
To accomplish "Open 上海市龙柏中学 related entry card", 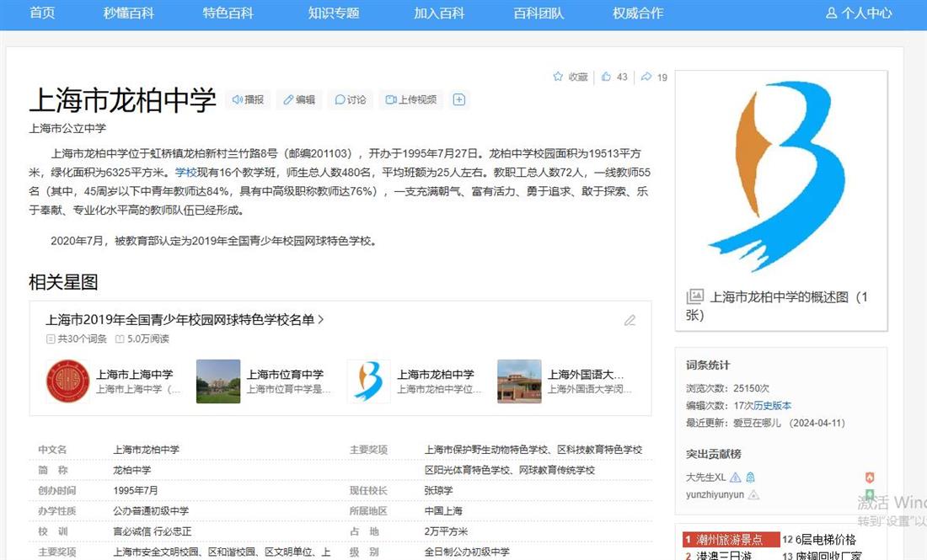I will coord(436,375).
